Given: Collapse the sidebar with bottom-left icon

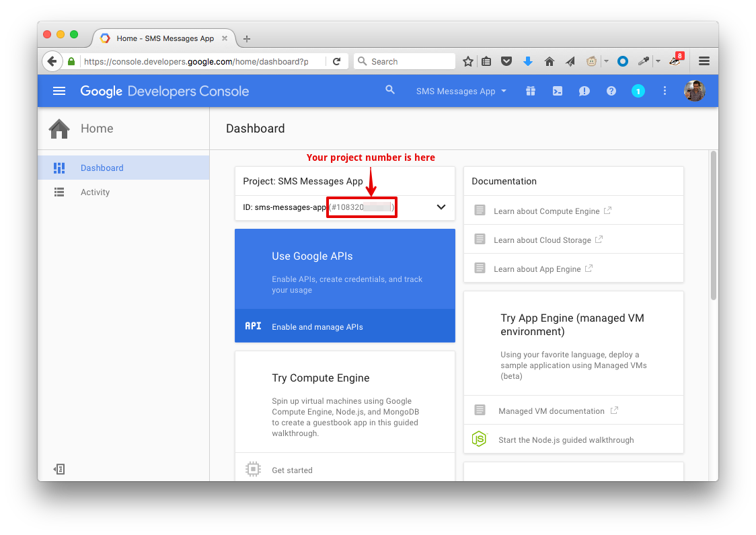Looking at the screenshot, I should pyautogui.click(x=59, y=469).
